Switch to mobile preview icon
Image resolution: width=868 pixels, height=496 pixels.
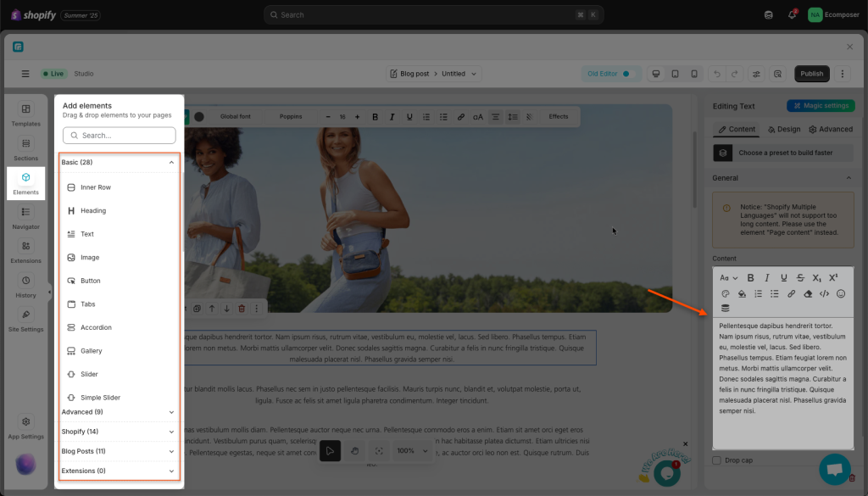pos(693,74)
